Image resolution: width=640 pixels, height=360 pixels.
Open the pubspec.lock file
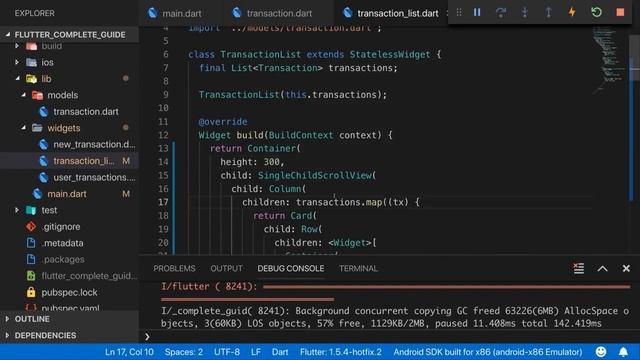point(69,292)
